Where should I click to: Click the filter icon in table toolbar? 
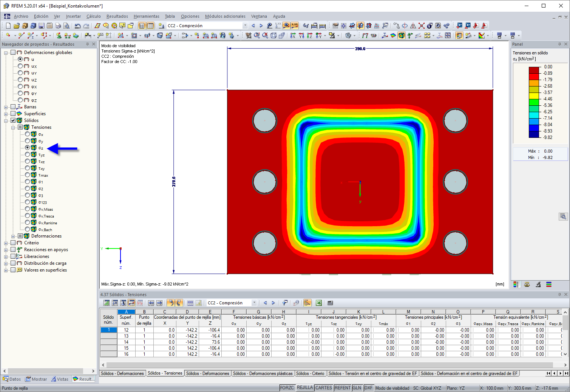285,303
